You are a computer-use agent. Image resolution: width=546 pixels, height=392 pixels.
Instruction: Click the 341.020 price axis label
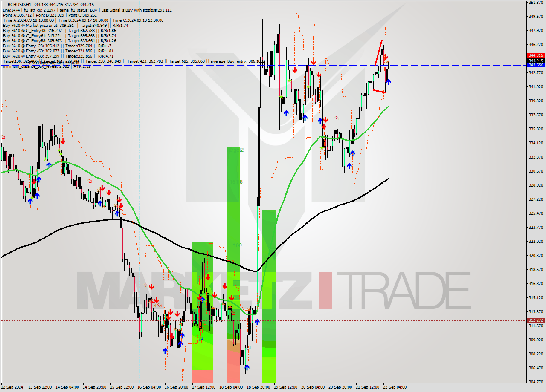536,87
